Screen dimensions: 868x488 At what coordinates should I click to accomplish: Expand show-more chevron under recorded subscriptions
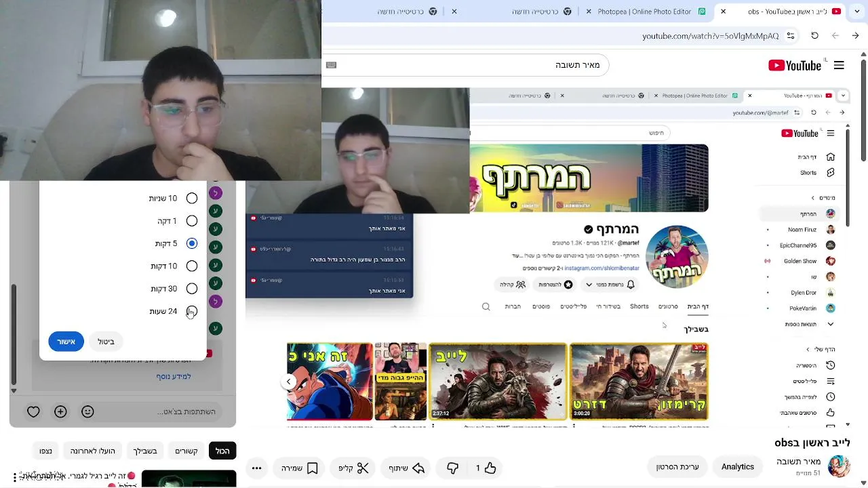coord(831,324)
